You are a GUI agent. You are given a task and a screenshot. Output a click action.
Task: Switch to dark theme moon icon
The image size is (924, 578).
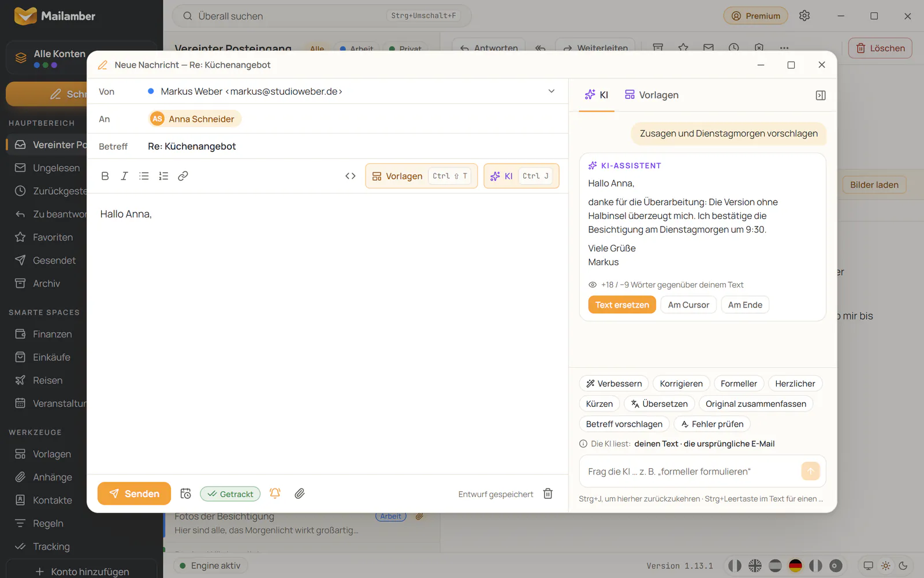[903, 566]
